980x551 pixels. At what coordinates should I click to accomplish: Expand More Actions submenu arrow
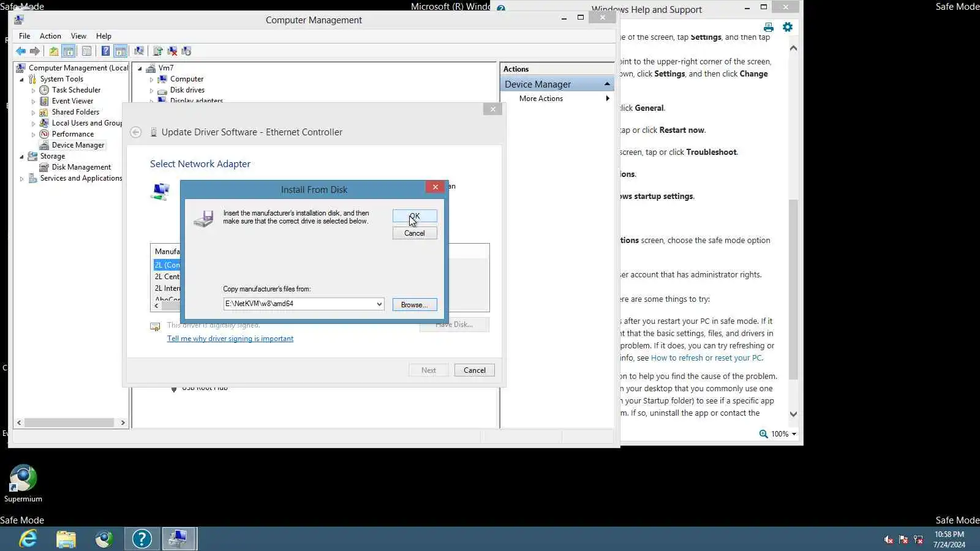[x=608, y=99]
